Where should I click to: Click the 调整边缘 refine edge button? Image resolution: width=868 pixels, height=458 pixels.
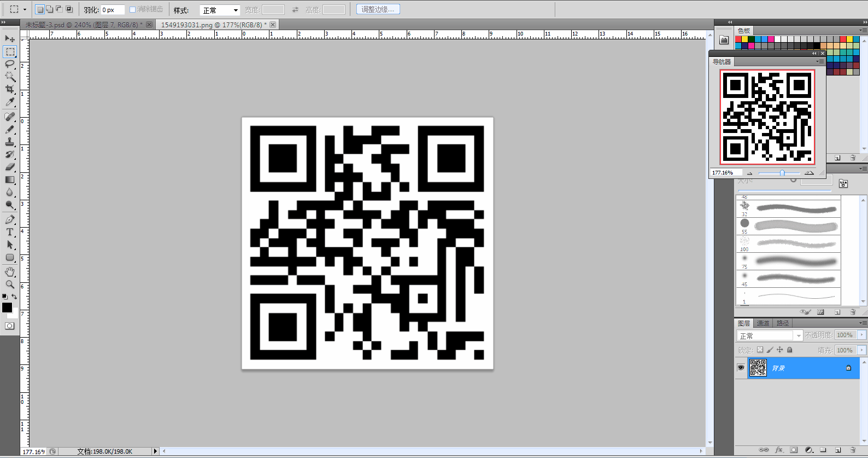[x=378, y=9]
